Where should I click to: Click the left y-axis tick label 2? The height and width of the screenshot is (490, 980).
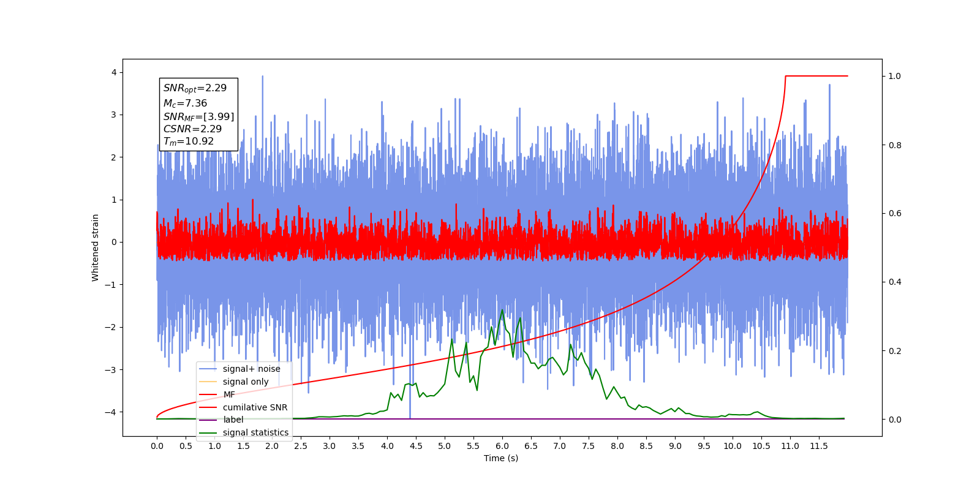tap(114, 157)
